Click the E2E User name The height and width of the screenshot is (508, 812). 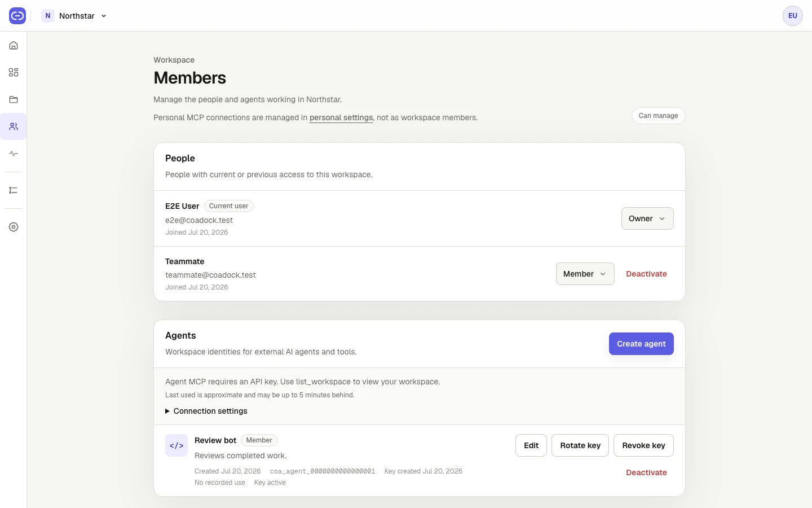[182, 206]
